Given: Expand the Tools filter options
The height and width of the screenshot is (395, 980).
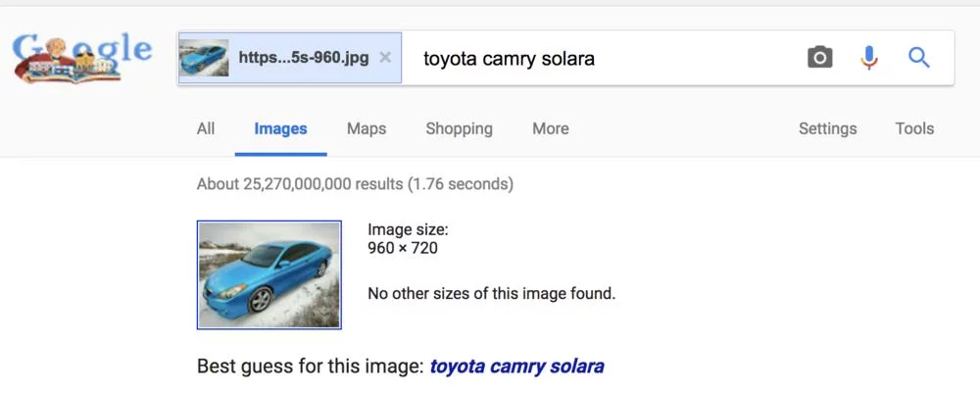Looking at the screenshot, I should coord(914,128).
